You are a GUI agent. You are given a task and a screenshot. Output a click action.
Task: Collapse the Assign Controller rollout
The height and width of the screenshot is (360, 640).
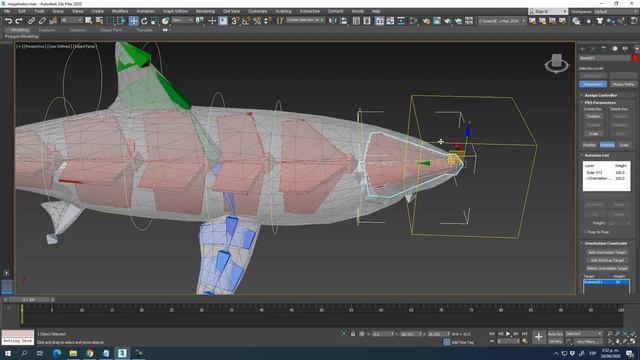(607, 95)
